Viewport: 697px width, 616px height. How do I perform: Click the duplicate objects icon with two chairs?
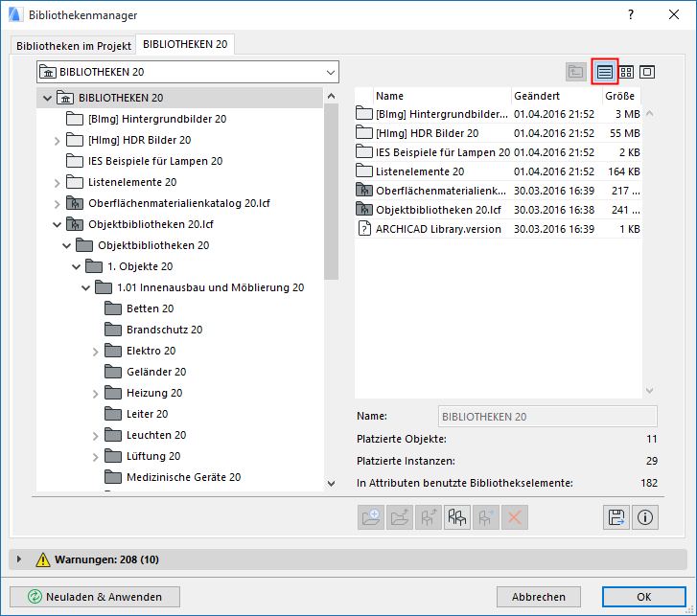pos(457,517)
